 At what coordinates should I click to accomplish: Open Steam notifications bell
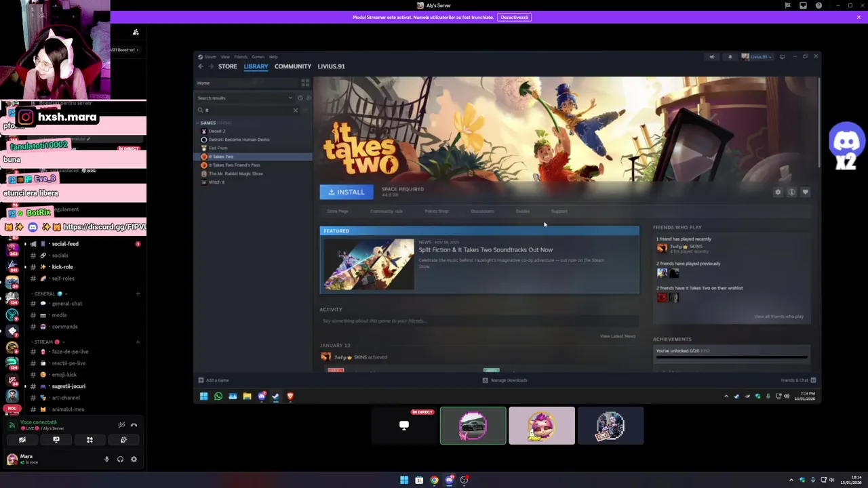[730, 57]
